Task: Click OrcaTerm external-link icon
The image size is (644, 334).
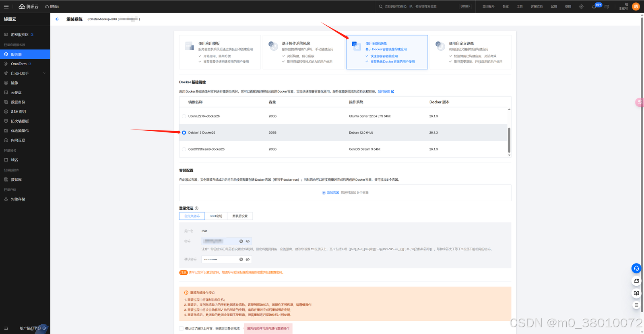Action: click(30, 64)
